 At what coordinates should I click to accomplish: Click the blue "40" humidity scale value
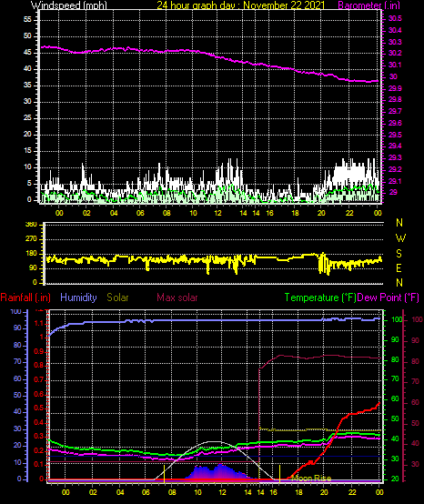point(17,412)
